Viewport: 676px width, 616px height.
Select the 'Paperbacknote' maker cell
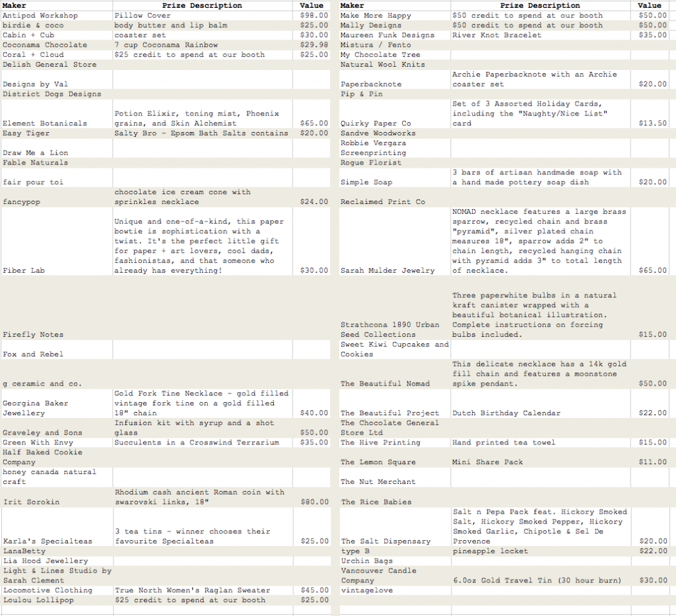395,79
